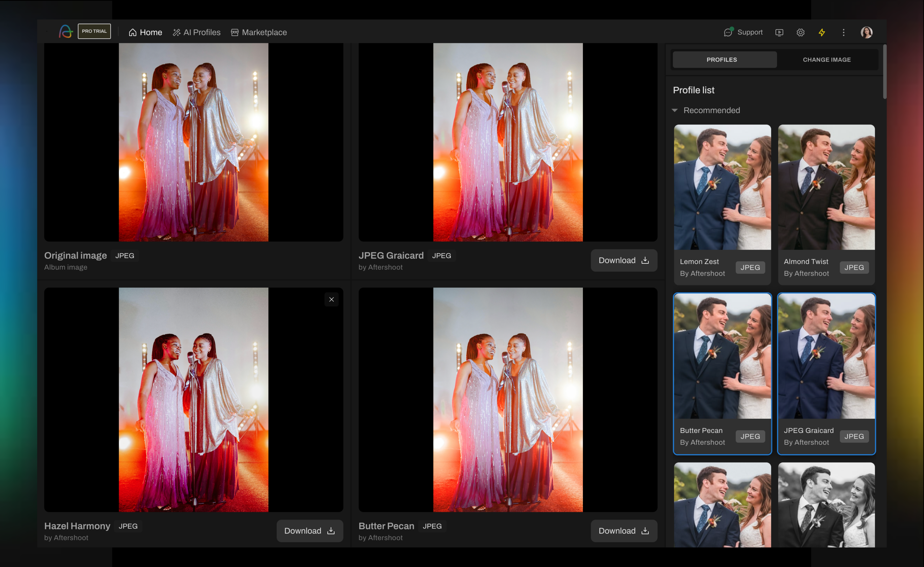Download the Hazel Harmony image
The image size is (924, 567).
pyautogui.click(x=309, y=531)
